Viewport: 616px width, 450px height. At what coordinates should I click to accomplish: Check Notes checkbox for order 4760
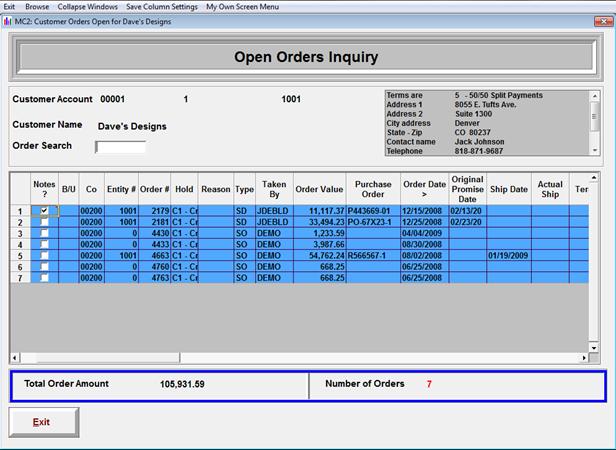point(44,266)
